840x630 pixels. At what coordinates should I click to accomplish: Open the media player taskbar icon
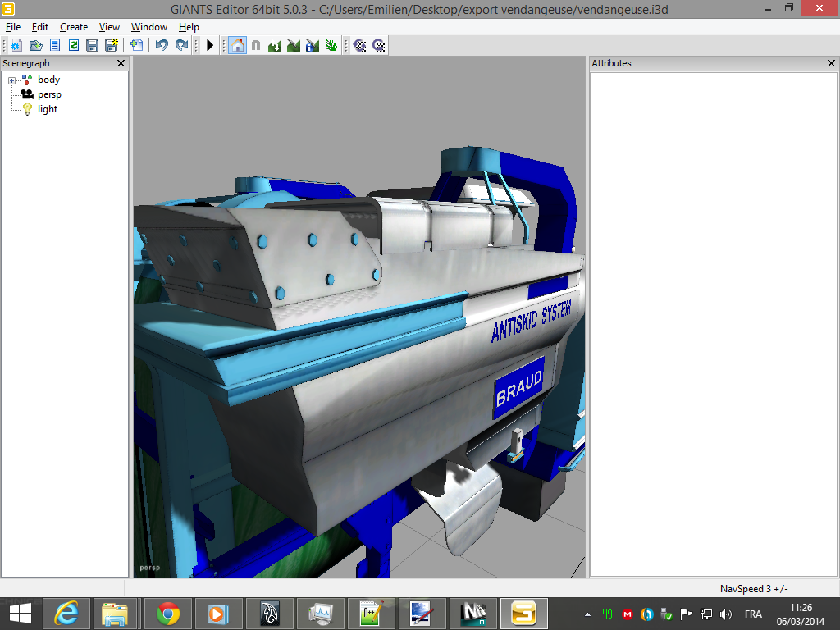point(218,614)
